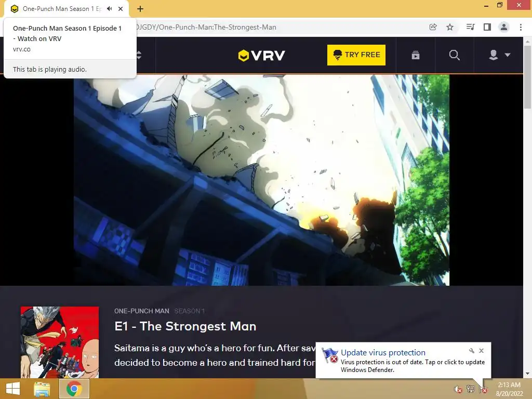
Task: Close the One-Punch Man browser tab
Action: tap(121, 9)
